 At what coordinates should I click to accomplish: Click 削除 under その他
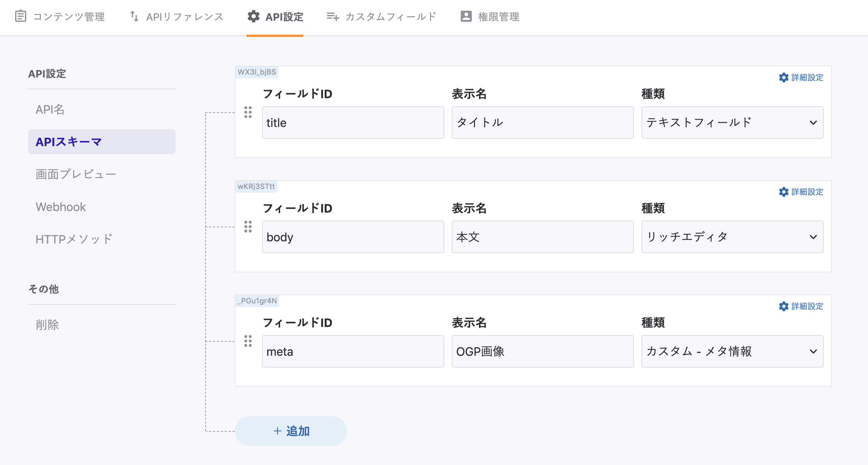[47, 325]
